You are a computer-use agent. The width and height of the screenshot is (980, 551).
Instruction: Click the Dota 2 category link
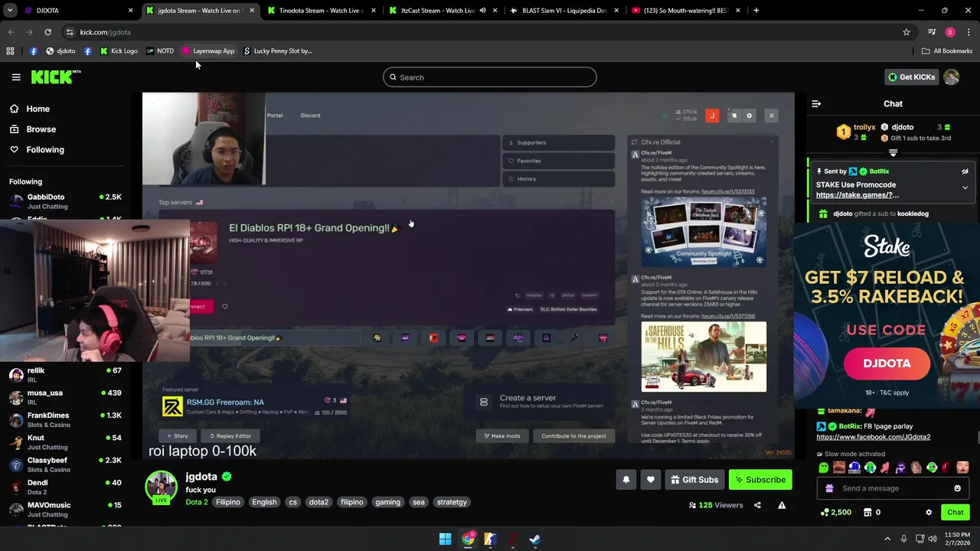197,502
